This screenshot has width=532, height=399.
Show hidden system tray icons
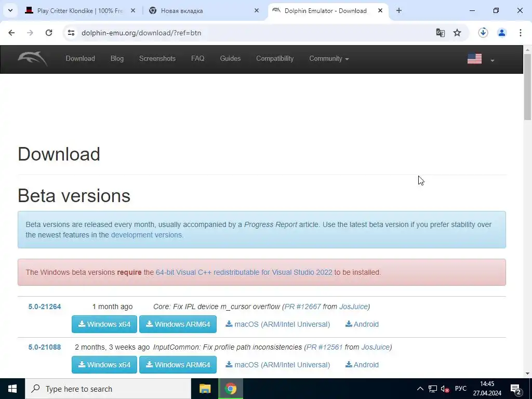420,389
